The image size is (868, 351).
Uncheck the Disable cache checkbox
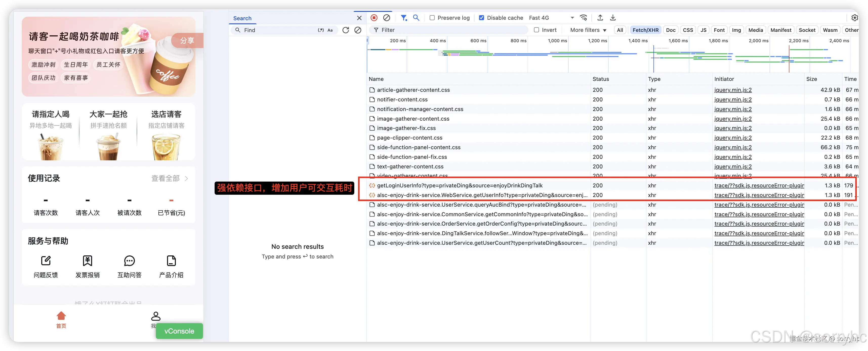(x=482, y=18)
